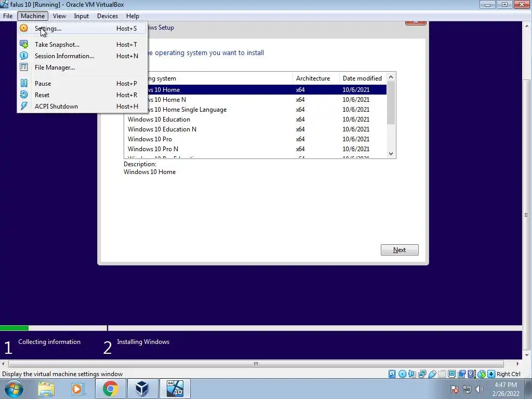Maximize the VirtualBox window
The image size is (532, 399).
tap(504, 4)
